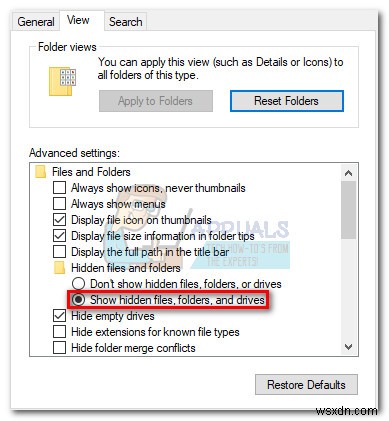Toggle Hide extensions for known file types

[x=59, y=332]
